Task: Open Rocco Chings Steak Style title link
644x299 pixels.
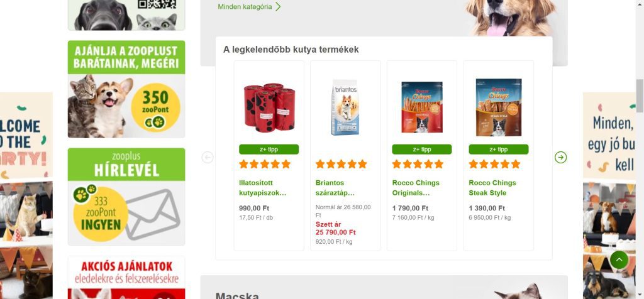Action: (x=492, y=188)
